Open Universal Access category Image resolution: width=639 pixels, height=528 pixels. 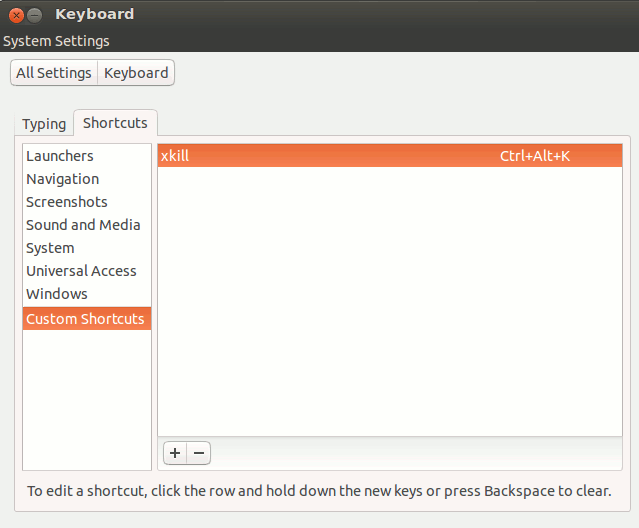87,271
